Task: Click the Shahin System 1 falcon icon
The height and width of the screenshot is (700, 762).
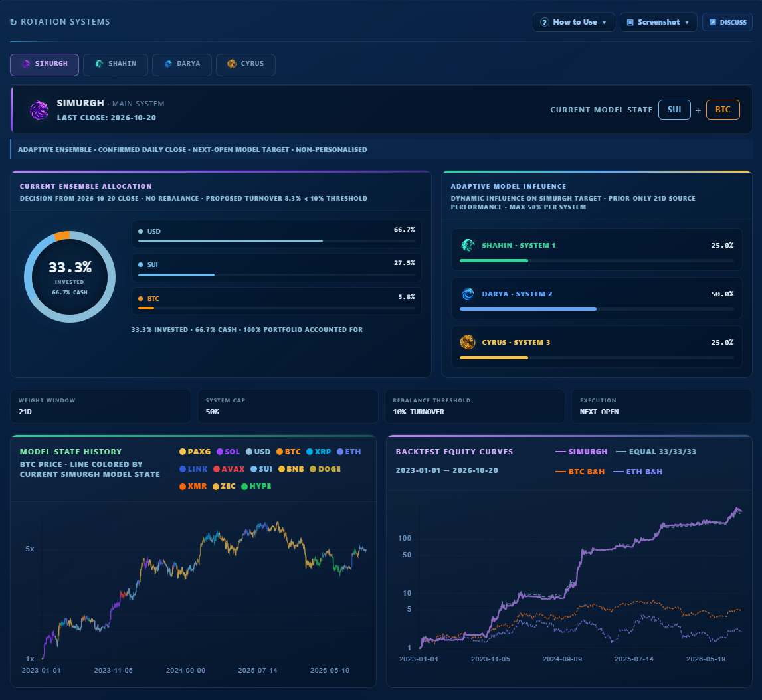Action: tap(468, 245)
